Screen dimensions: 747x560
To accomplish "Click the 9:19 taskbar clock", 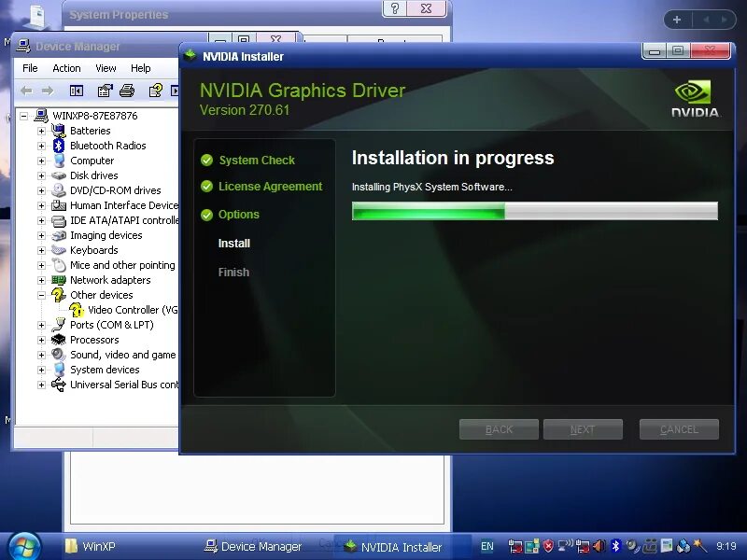I will (x=726, y=546).
